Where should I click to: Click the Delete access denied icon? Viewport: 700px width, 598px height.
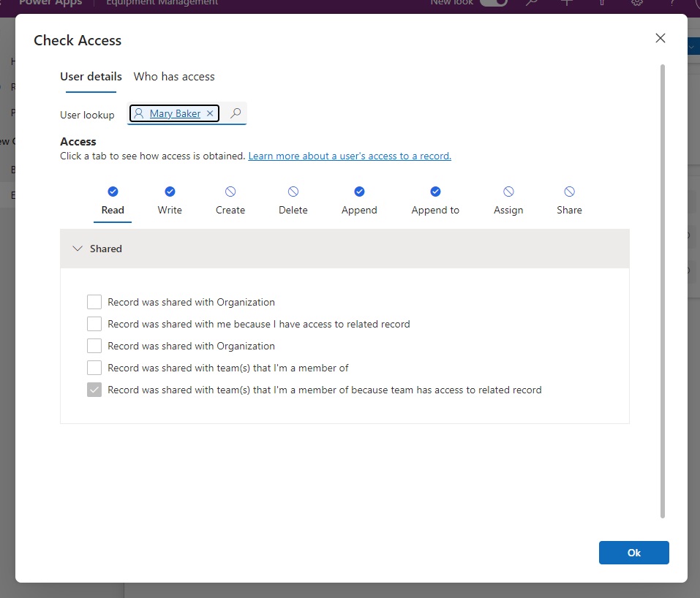[293, 192]
